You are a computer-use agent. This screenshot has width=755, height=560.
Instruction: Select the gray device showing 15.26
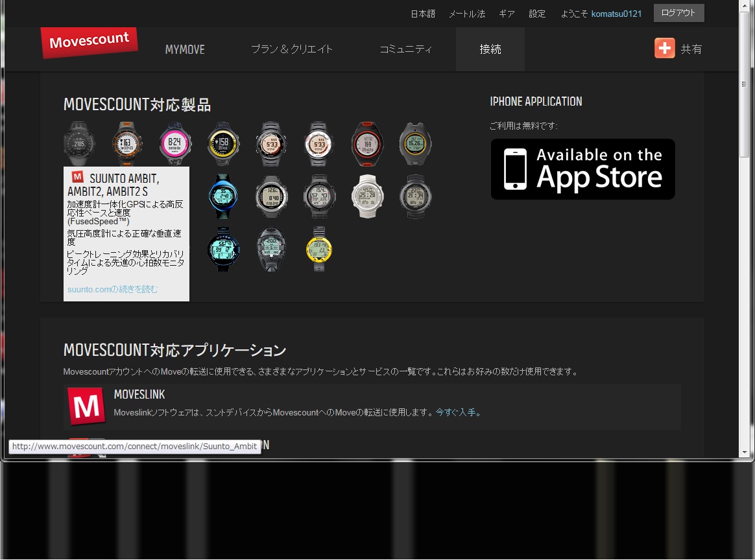pos(415,143)
